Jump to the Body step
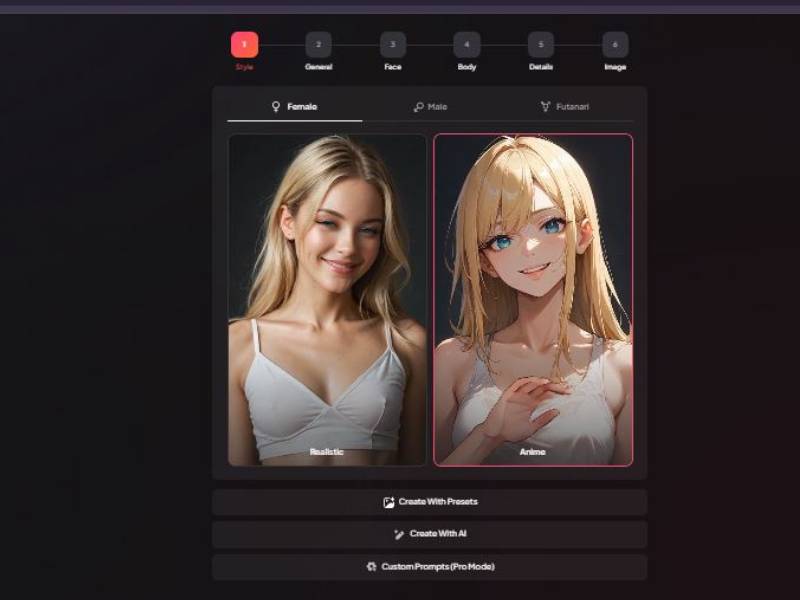Screen dimensions: 800x600 pyautogui.click(x=466, y=45)
